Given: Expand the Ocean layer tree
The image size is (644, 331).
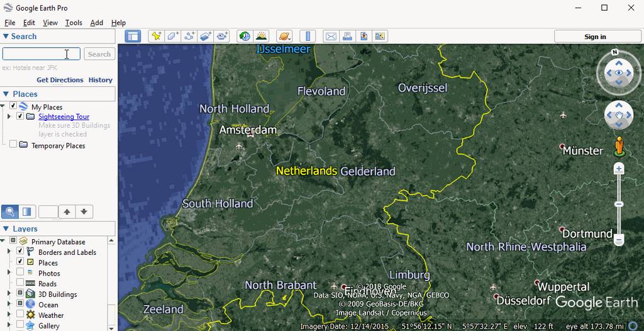Looking at the screenshot, I should 9,303.
